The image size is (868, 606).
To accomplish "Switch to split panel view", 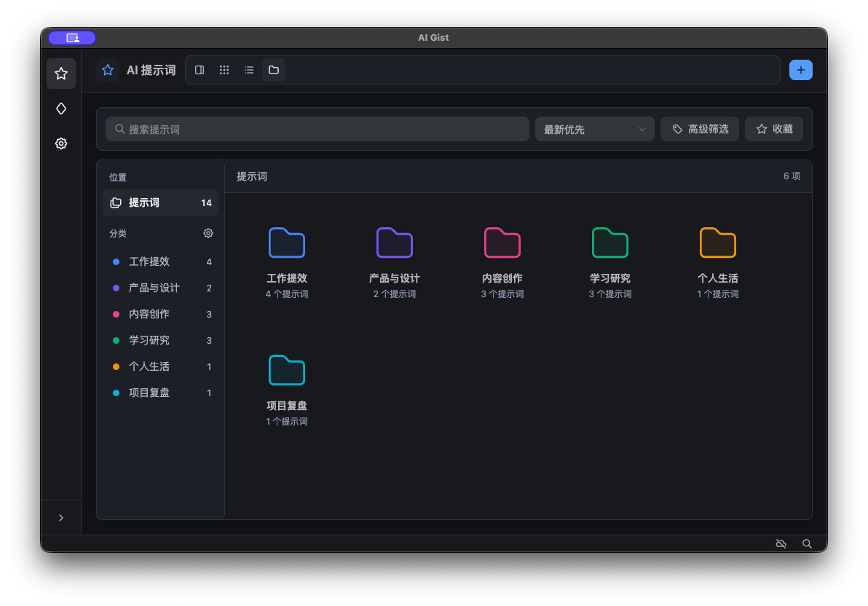I will [200, 70].
